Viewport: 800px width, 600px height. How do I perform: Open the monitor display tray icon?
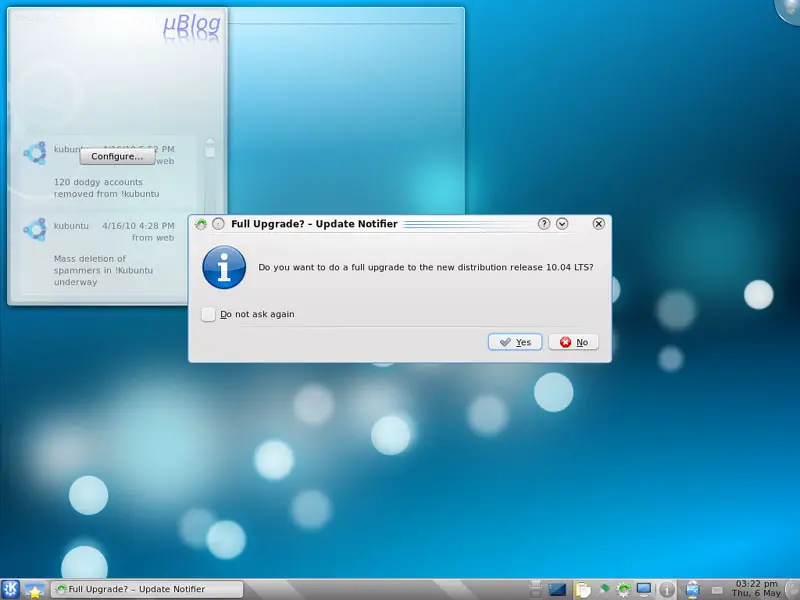point(645,590)
